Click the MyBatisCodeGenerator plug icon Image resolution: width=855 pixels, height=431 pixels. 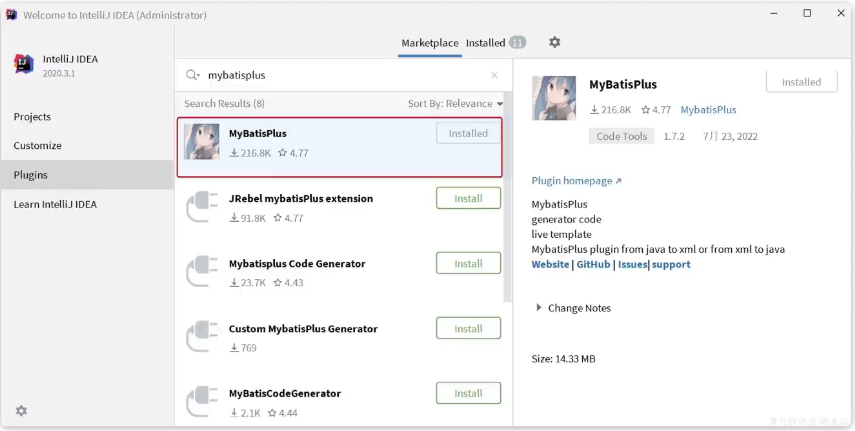click(x=202, y=402)
